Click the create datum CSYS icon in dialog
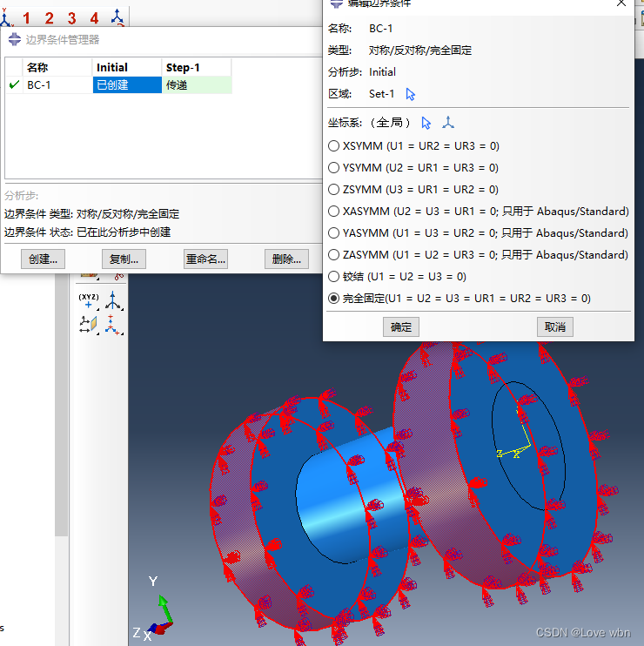Image resolution: width=644 pixels, height=646 pixels. 448,123
